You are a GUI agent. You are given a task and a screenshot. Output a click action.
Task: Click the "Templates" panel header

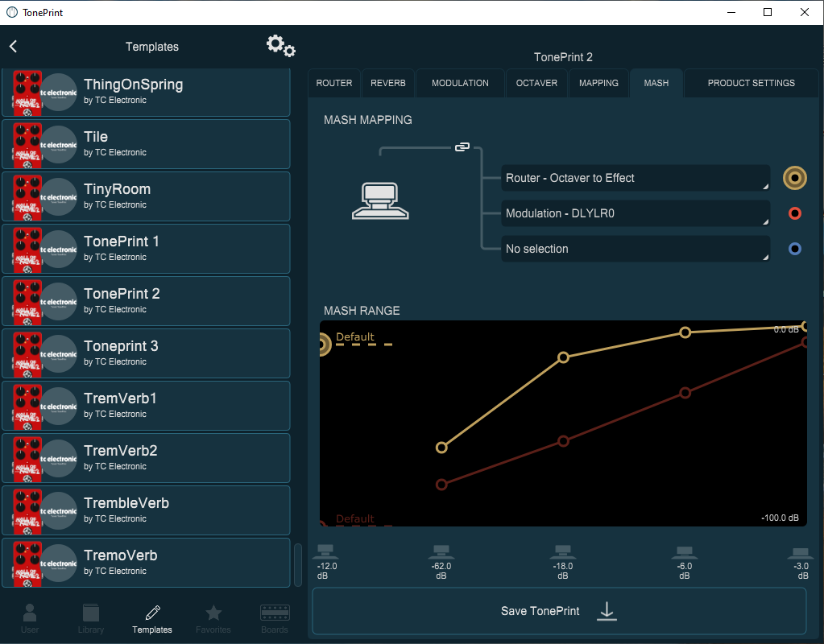152,47
